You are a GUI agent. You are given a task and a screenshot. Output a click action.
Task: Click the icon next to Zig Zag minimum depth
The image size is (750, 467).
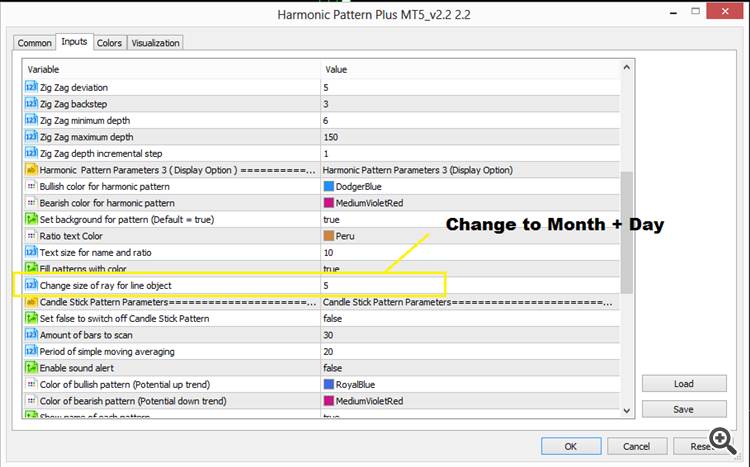pos(31,120)
